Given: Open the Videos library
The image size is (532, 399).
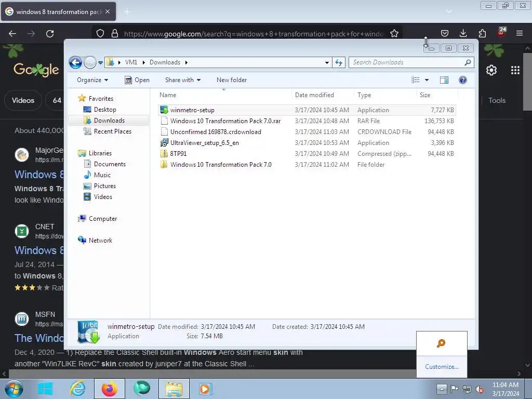Looking at the screenshot, I should (x=103, y=197).
